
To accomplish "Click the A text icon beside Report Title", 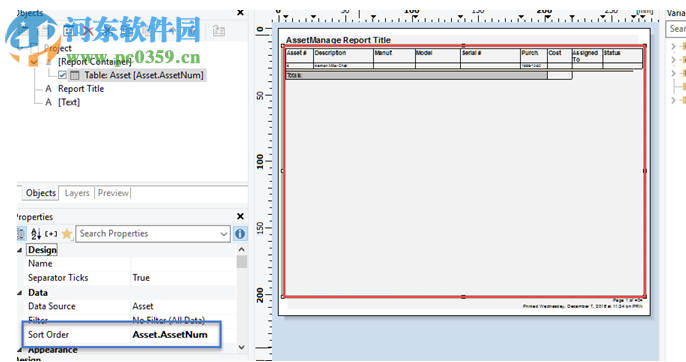I will tap(49, 89).
